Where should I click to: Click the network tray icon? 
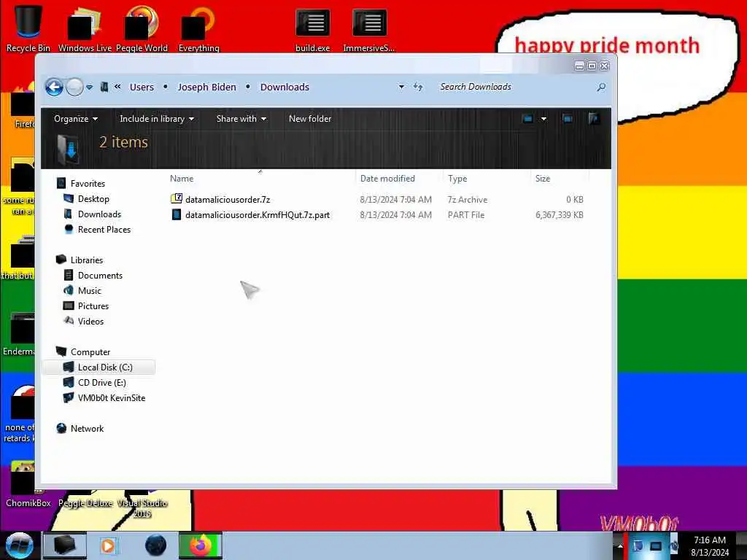656,546
